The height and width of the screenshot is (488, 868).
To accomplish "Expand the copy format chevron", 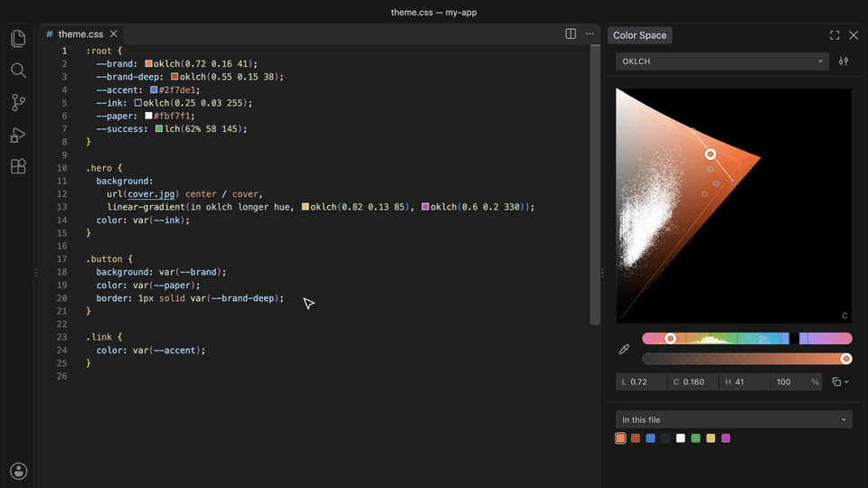I will click(x=846, y=381).
